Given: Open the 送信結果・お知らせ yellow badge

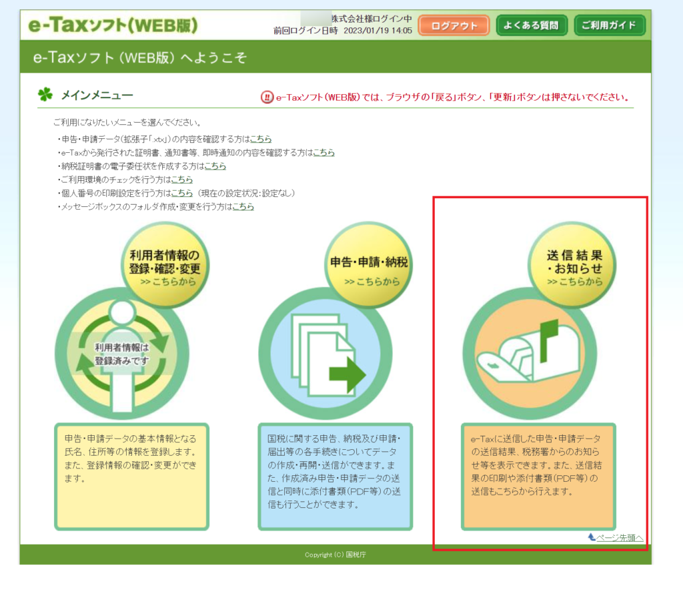Looking at the screenshot, I should point(572,265).
